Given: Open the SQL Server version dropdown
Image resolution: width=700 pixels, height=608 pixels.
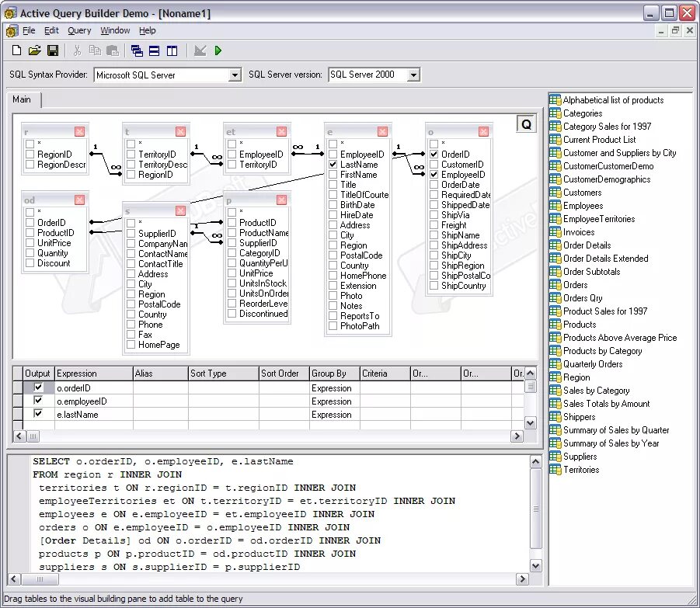Looking at the screenshot, I should pyautogui.click(x=413, y=75).
